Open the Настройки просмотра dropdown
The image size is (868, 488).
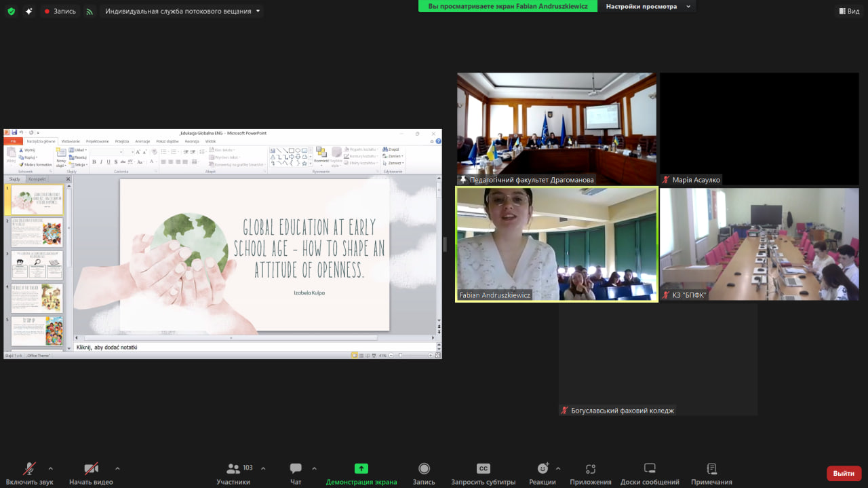(648, 7)
